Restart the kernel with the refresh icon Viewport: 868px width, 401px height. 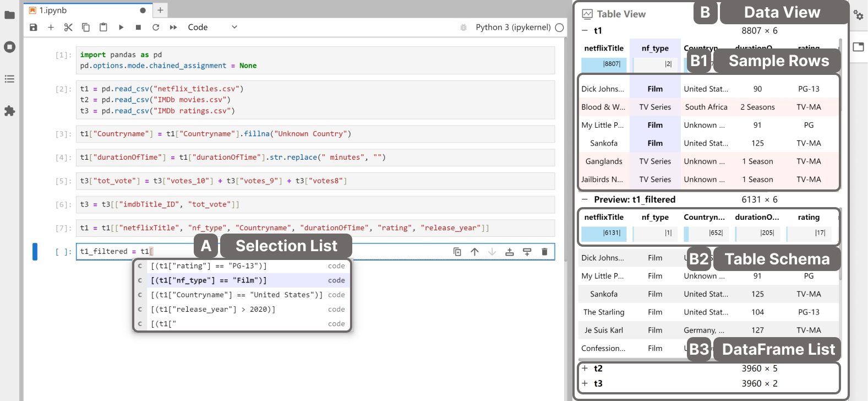(156, 27)
